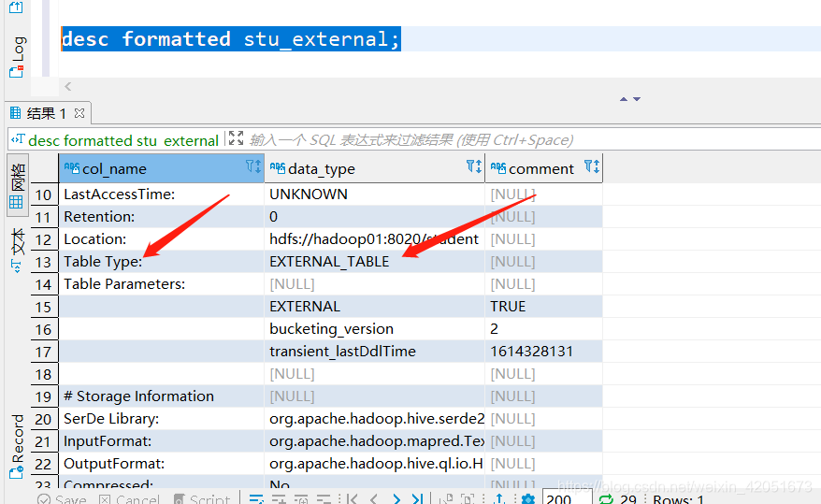Close the 结果 1 results tab
Image resolution: width=821 pixels, height=504 pixels.
click(79, 113)
